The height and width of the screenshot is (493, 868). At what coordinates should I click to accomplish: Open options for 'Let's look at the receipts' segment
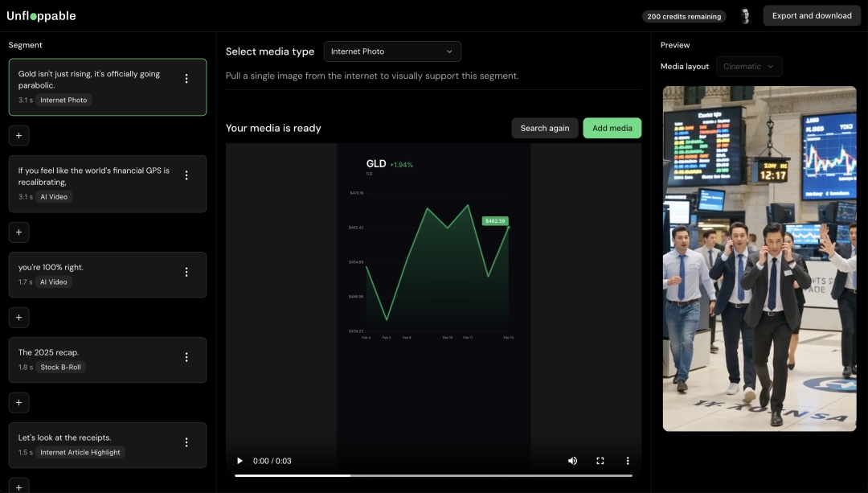(186, 442)
